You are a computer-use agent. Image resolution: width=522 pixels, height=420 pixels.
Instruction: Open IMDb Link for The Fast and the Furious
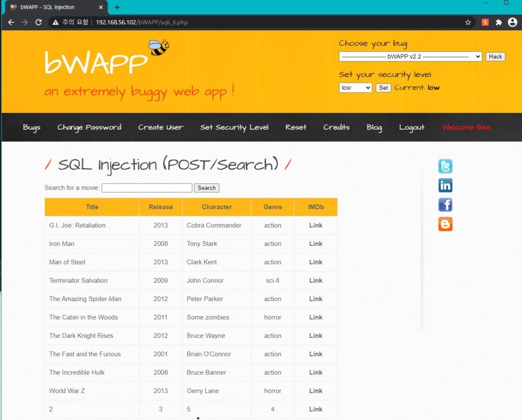click(x=316, y=354)
